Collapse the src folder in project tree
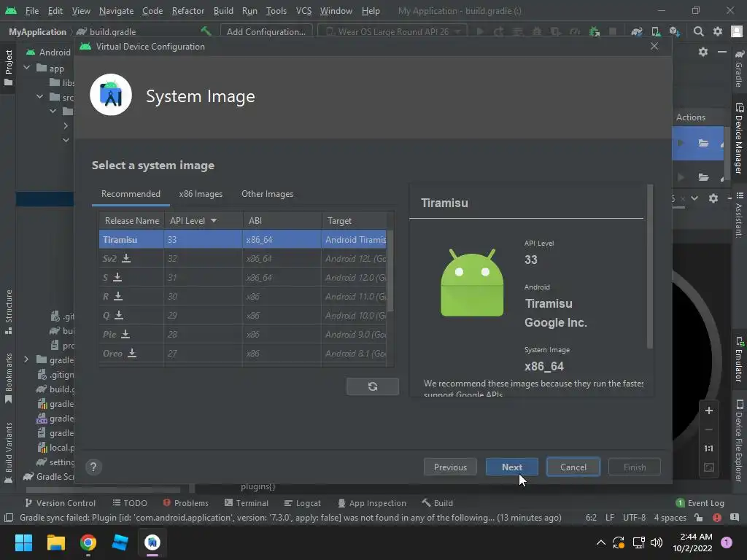This screenshot has height=560, width=747. click(x=40, y=97)
